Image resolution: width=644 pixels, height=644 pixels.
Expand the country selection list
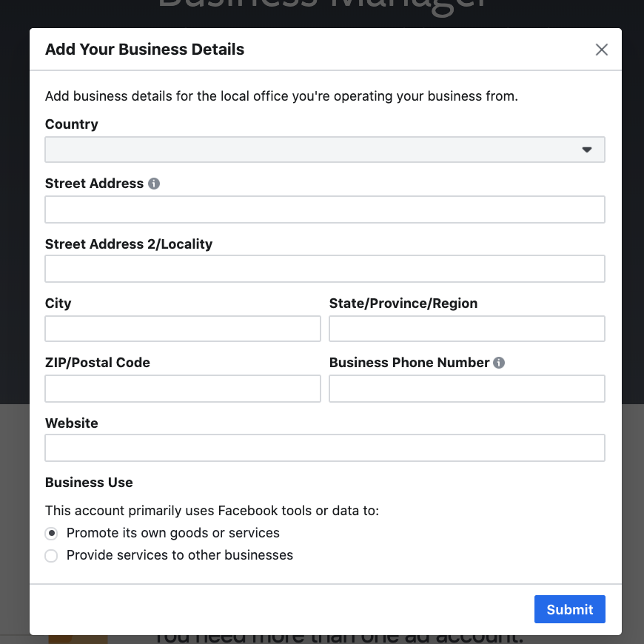(x=325, y=149)
